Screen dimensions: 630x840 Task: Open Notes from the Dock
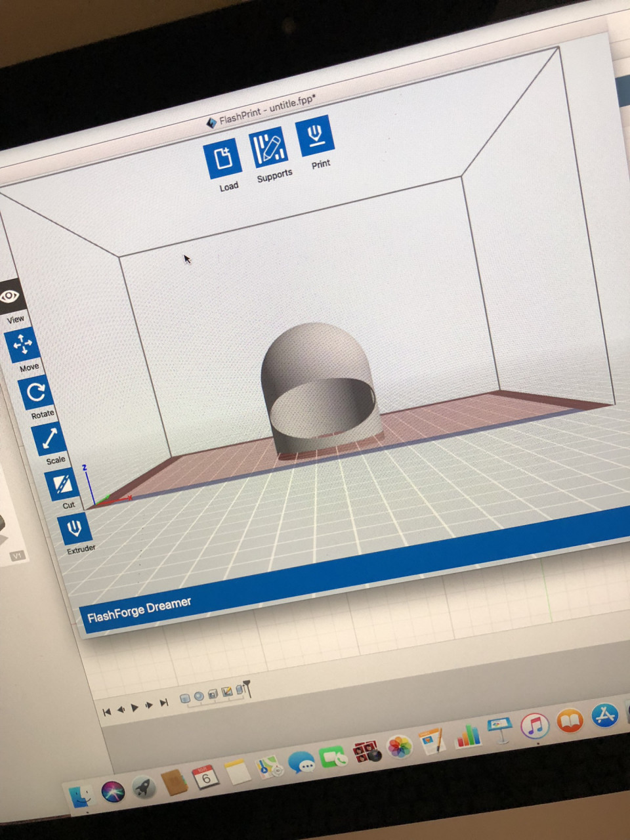tap(237, 772)
